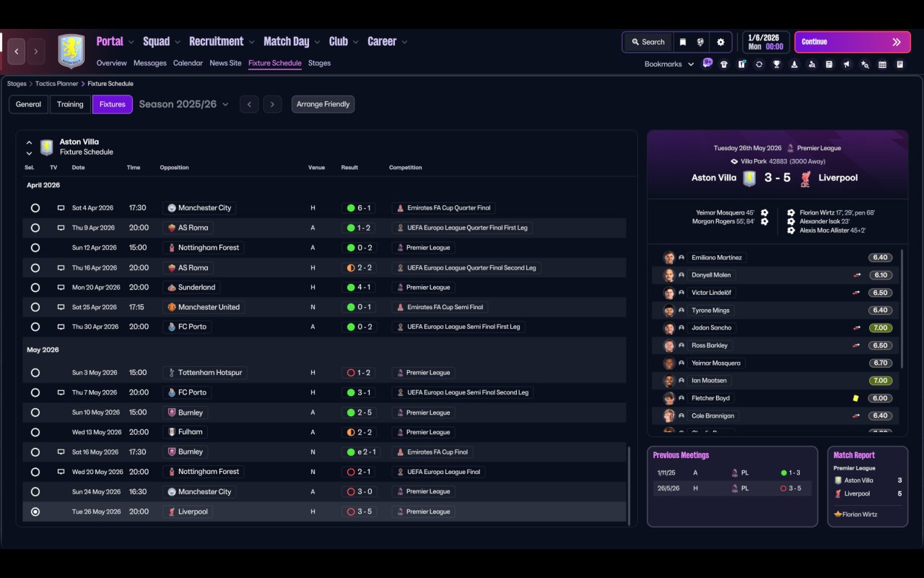Switch to the Messages sub-tab
924x578 pixels.
(150, 63)
